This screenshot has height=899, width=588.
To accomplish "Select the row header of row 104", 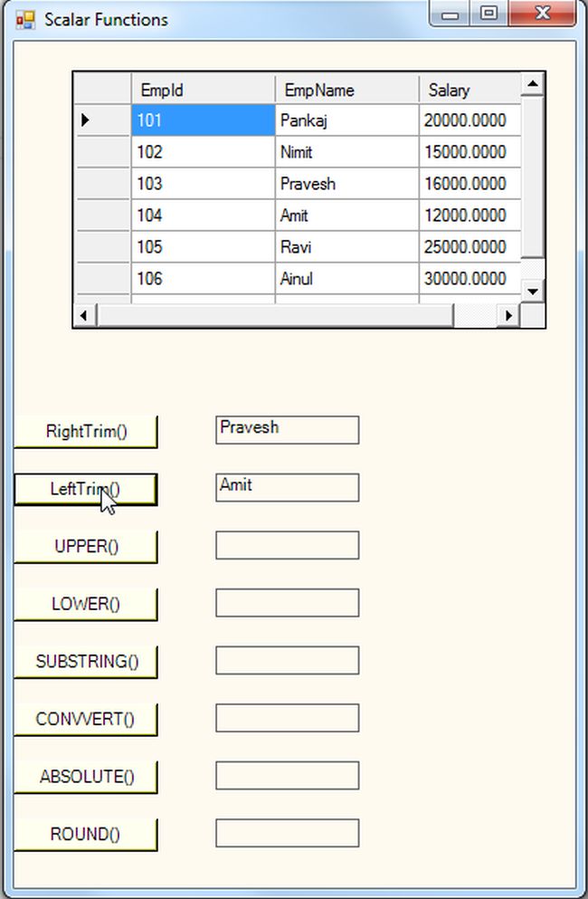I will click(103, 215).
